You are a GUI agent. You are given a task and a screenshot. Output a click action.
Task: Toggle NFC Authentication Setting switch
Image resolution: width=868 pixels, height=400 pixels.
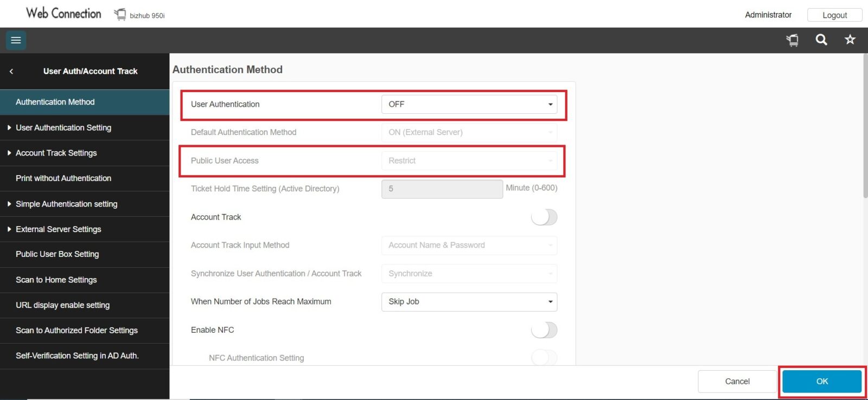tap(544, 358)
